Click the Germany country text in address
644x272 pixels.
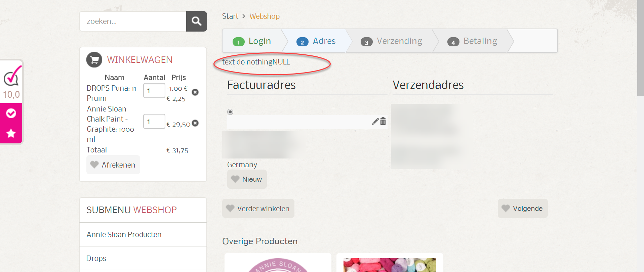tap(242, 165)
